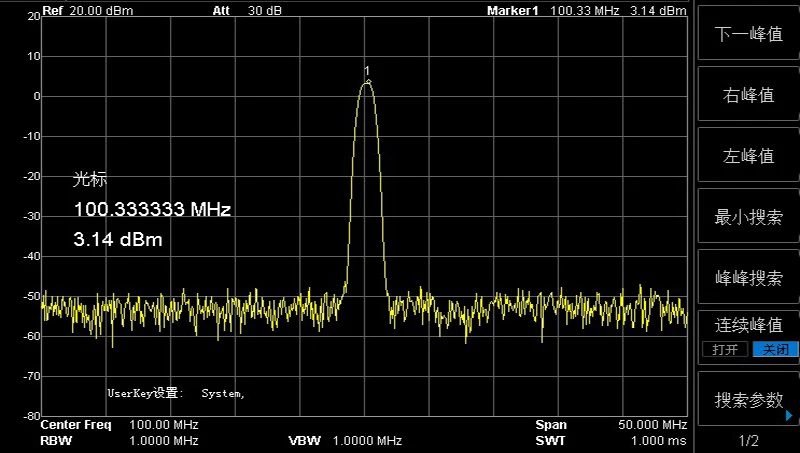Click the UserKey设置: System, message
800x453 pixels.
[x=176, y=393]
